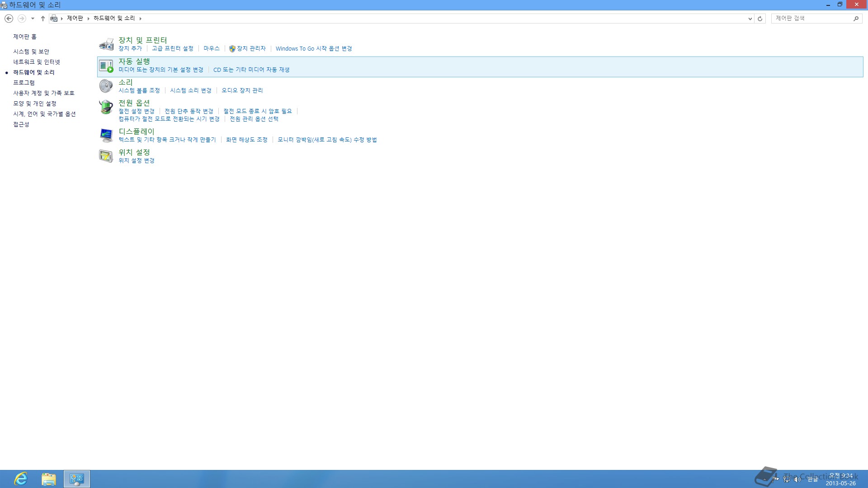Image resolution: width=868 pixels, height=488 pixels.
Task: Click the back navigation arrow button
Action: 9,19
